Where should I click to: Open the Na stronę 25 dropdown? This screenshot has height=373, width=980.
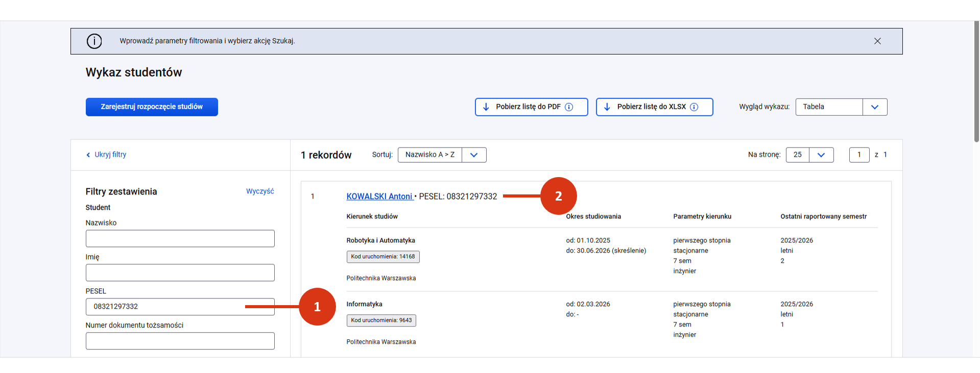coord(809,155)
